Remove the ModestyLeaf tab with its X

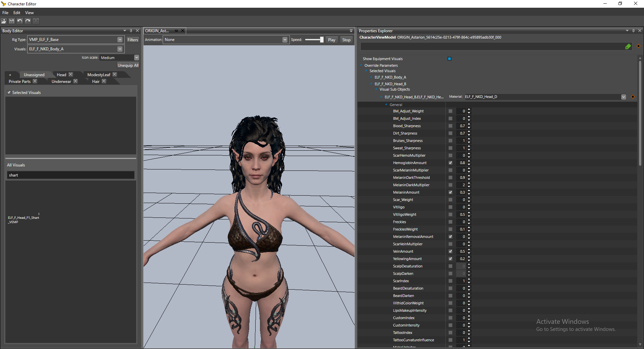click(115, 74)
